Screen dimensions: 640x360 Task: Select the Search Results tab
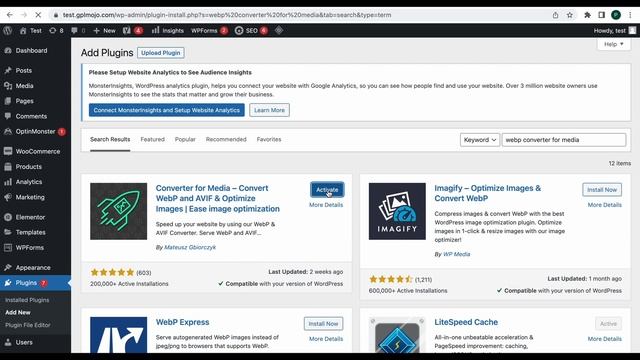coord(110,139)
